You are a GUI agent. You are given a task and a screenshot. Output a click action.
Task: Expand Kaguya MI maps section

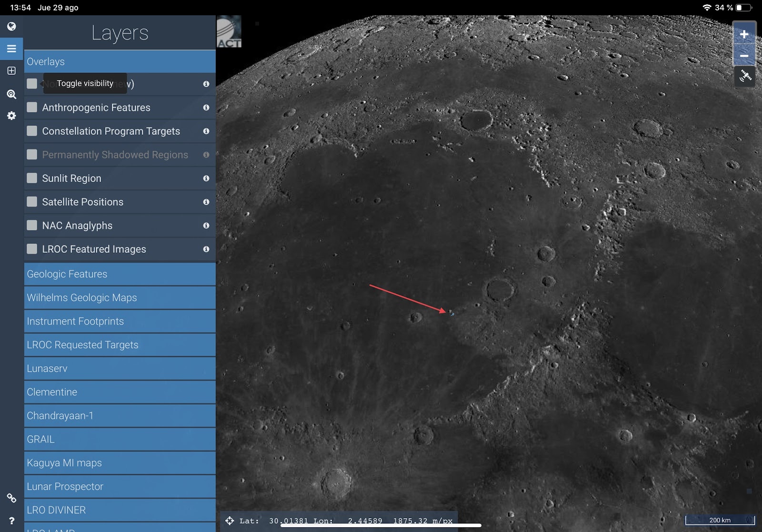tap(120, 463)
